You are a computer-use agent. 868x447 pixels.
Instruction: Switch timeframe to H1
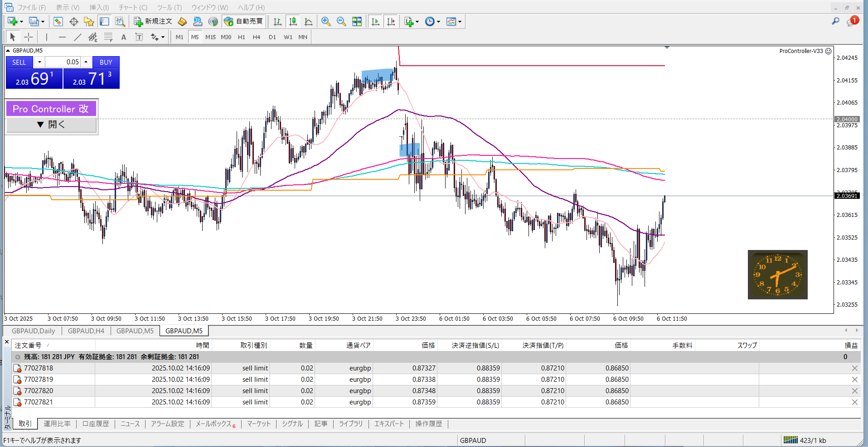pyautogui.click(x=241, y=37)
